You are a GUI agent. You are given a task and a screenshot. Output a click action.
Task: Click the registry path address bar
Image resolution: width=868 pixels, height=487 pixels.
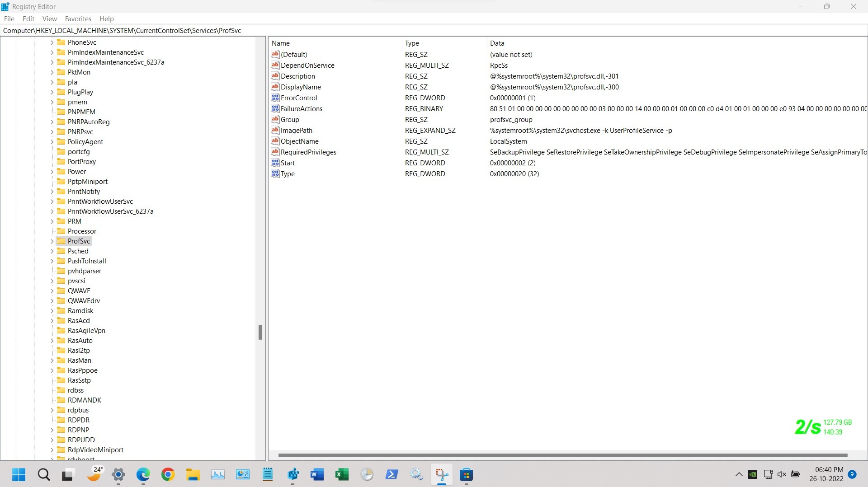point(434,30)
